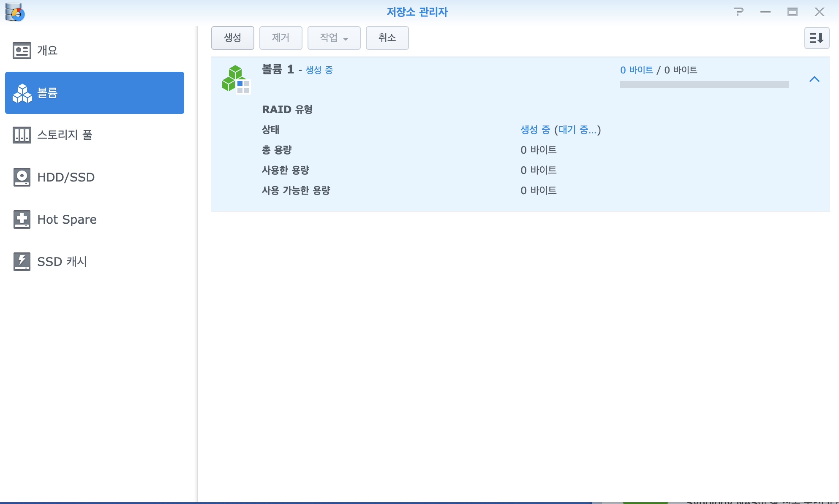Image resolution: width=839 pixels, height=504 pixels.
Task: Switch to the 스토리지 풀 section
Action: click(x=65, y=135)
